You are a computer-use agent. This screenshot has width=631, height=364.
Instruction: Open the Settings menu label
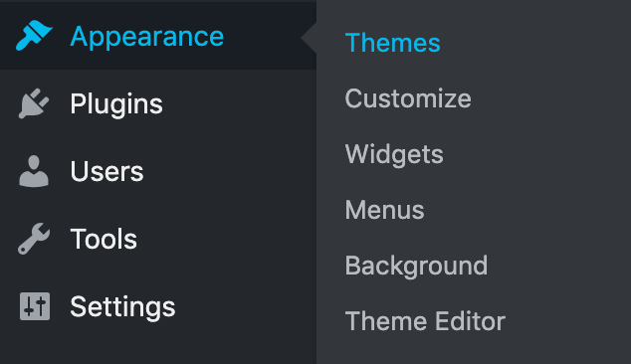click(x=122, y=307)
